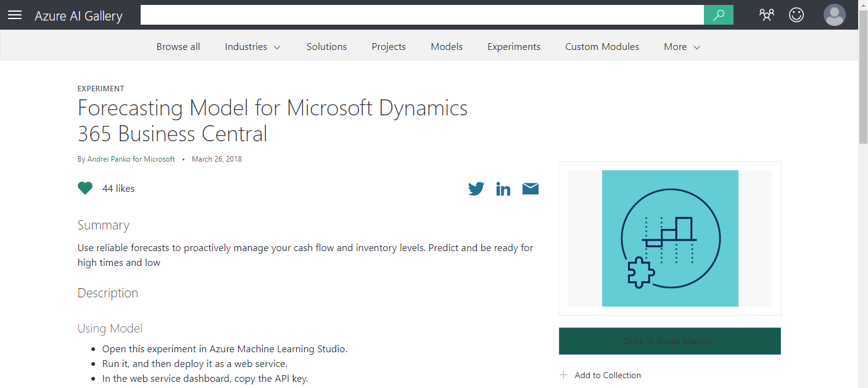Expand the More menu dropdown

tap(682, 47)
